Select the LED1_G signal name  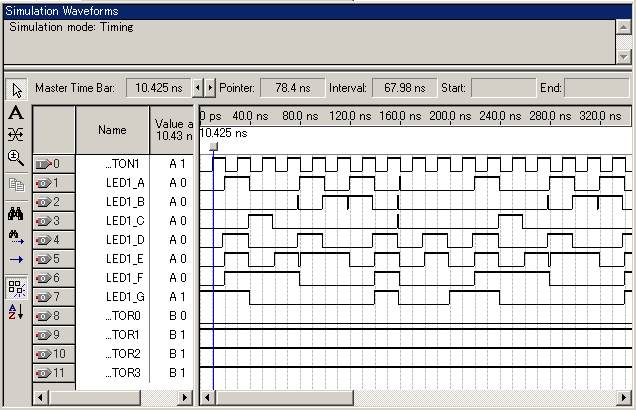(125, 297)
